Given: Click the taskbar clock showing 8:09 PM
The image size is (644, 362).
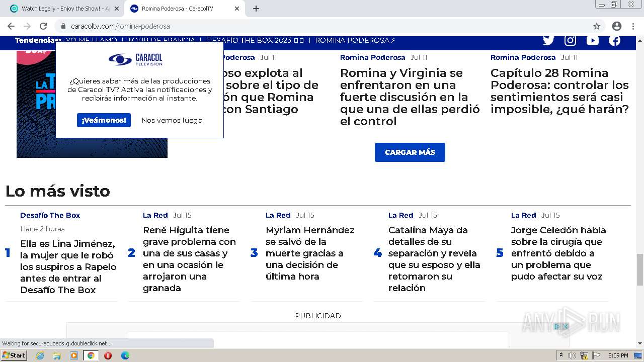Looking at the screenshot, I should 618,355.
